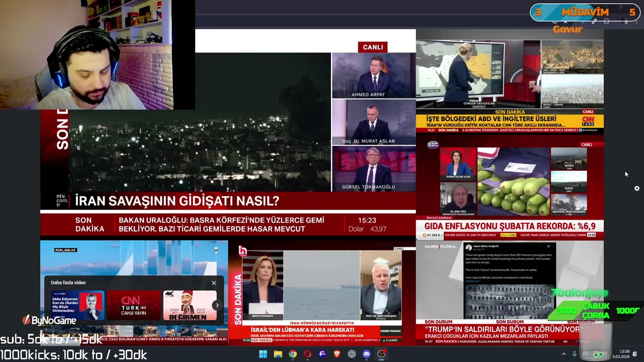Open the Windows Start menu

tap(263, 354)
